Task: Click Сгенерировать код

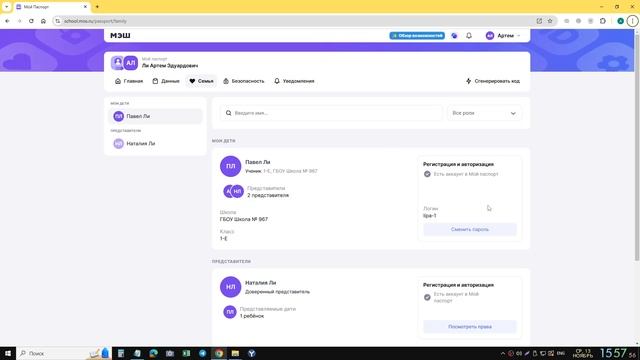Action: coord(493,81)
